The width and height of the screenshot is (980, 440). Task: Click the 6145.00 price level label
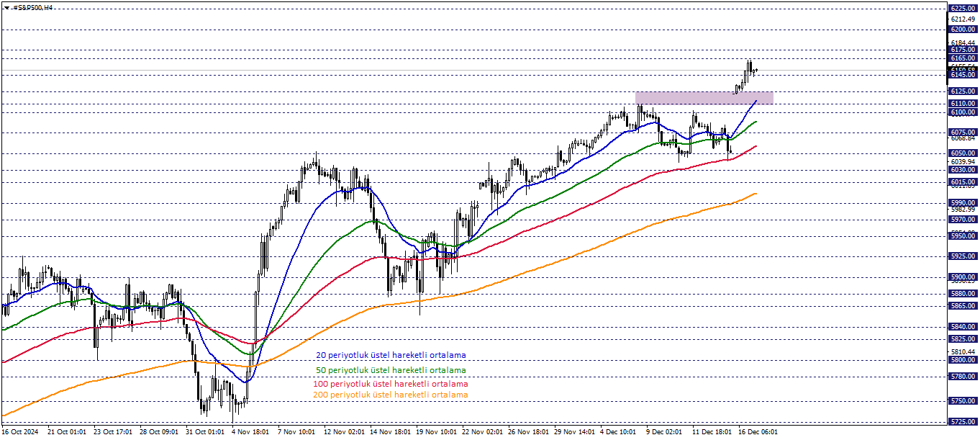(x=963, y=75)
